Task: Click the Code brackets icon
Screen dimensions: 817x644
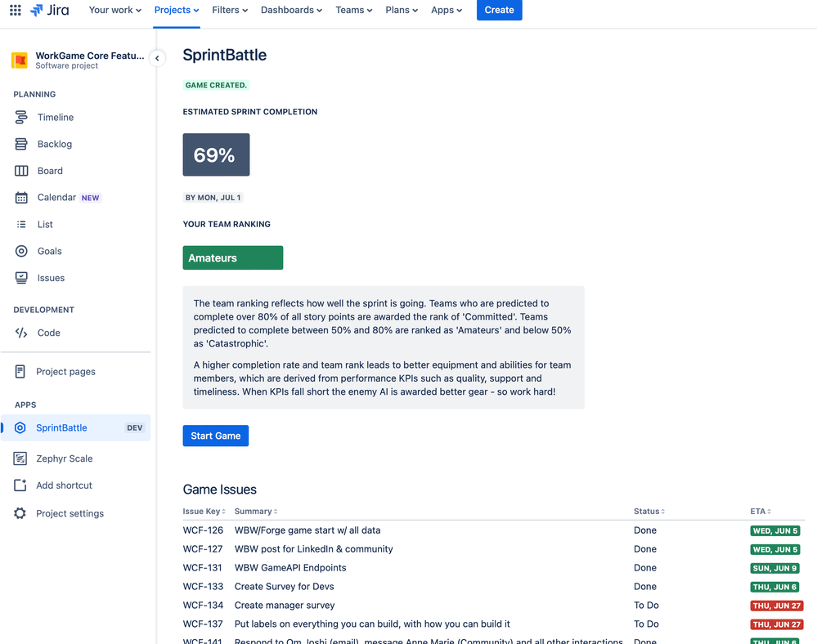Action: click(20, 333)
